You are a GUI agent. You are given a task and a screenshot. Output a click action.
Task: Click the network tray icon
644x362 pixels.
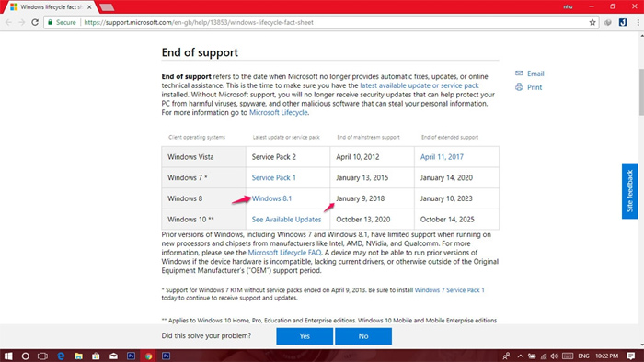tap(544, 356)
